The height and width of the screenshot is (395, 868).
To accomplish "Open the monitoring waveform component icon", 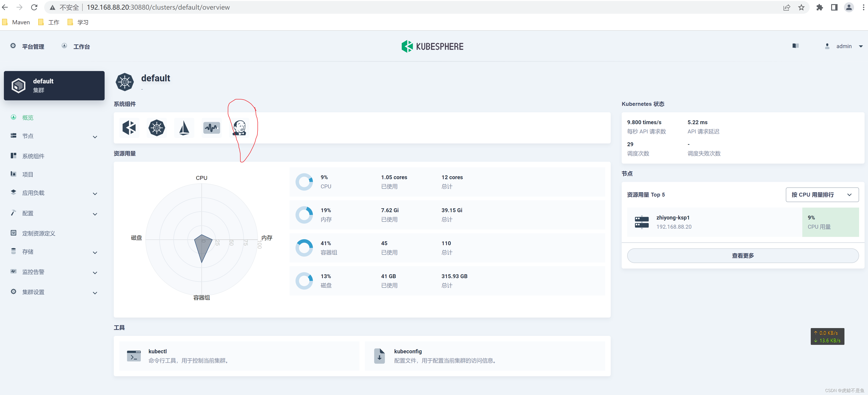I will coord(212,128).
